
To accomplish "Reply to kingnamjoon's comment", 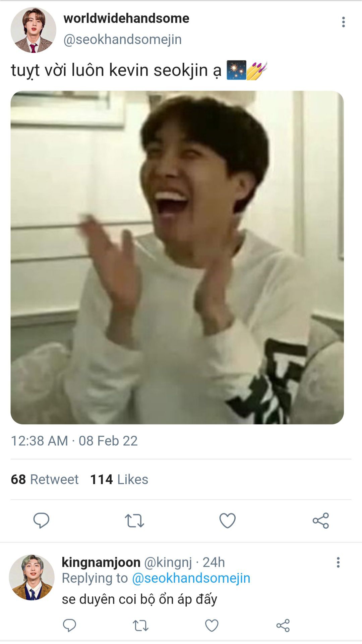I will click(69, 625).
